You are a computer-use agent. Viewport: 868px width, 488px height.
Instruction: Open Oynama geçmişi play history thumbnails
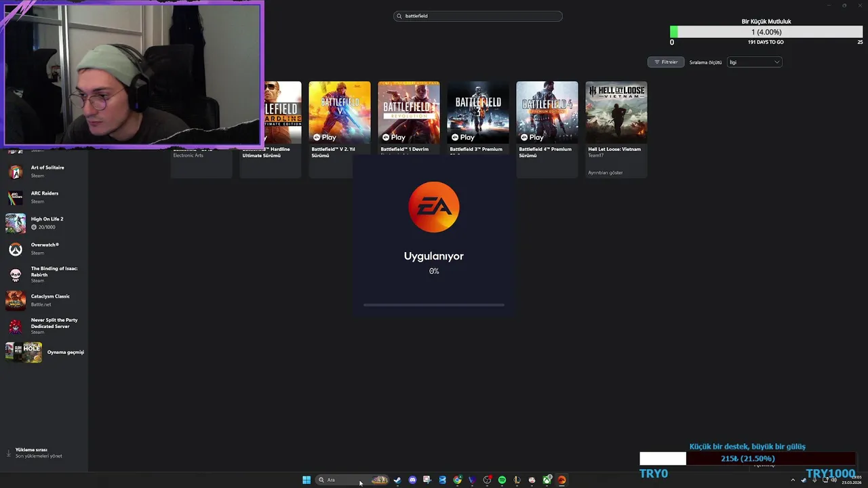24,352
